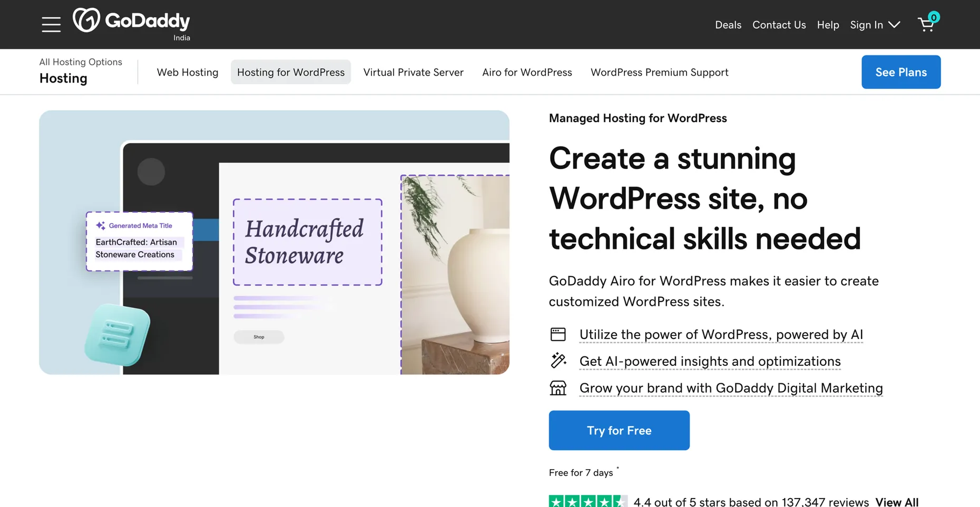Click the Trustpilot star rating

tap(588, 501)
